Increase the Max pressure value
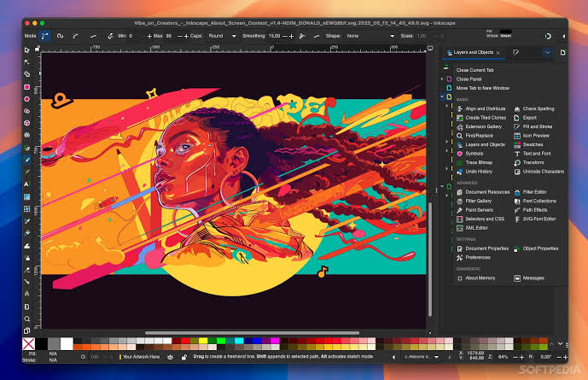The image size is (588, 380). pyautogui.click(x=186, y=37)
